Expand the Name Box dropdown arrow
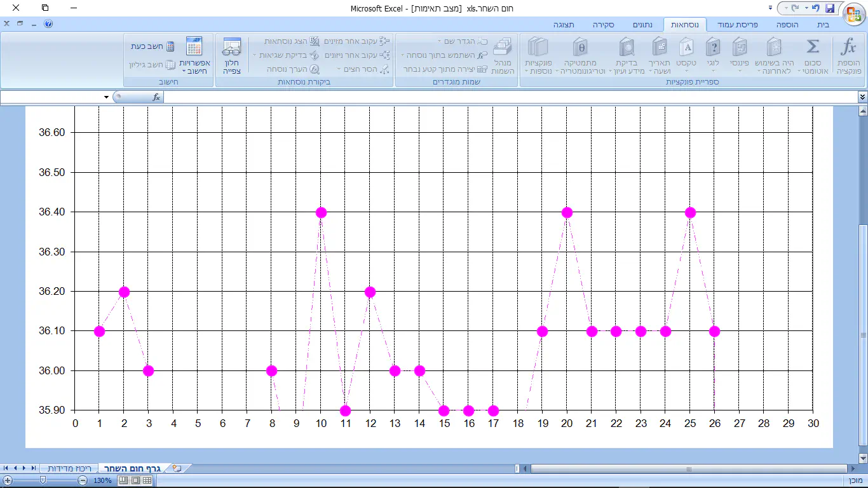This screenshot has width=868, height=488. pos(106,97)
